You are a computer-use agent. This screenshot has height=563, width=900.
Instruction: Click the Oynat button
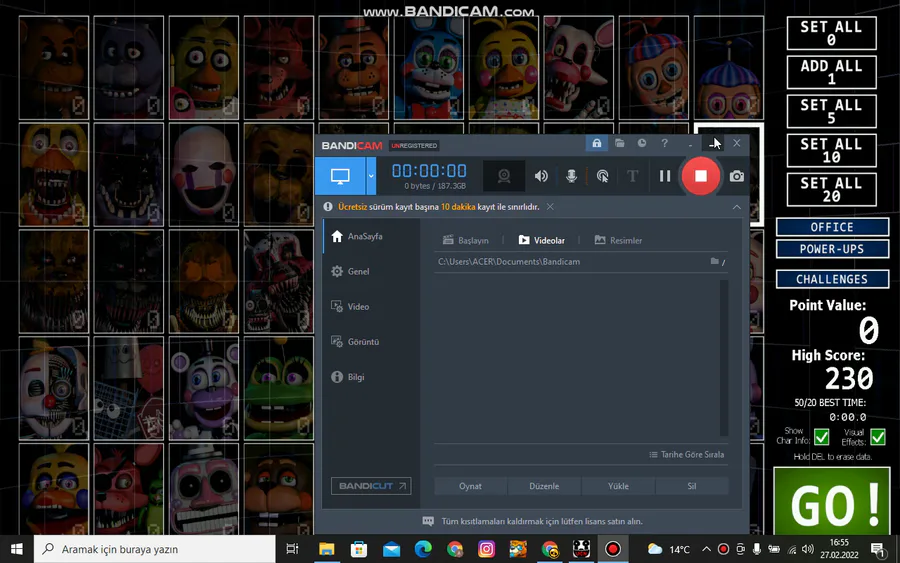click(x=470, y=486)
